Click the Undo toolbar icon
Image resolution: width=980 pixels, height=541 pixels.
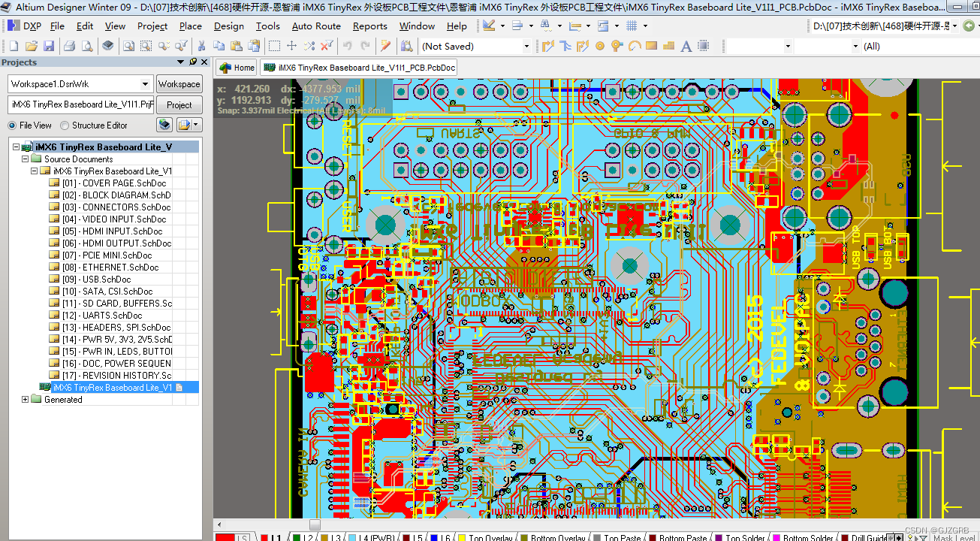coord(348,46)
